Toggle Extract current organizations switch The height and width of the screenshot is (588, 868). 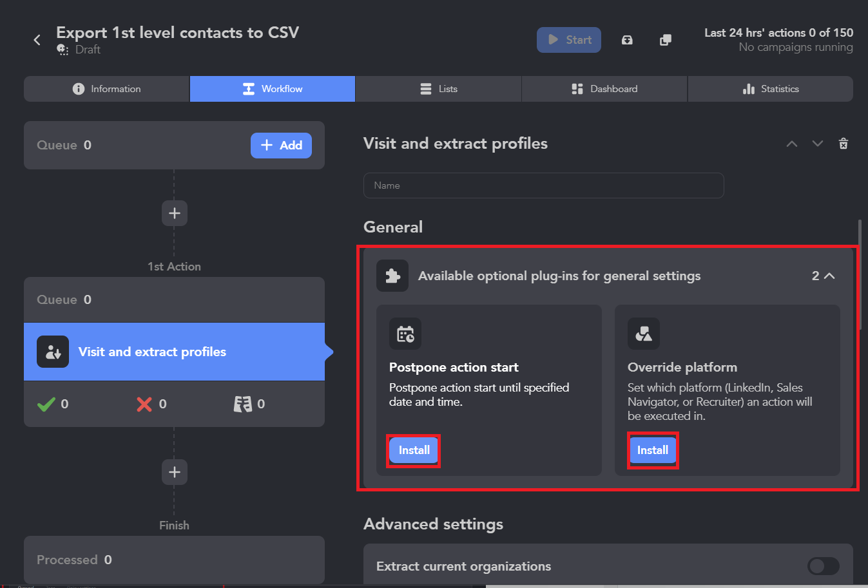click(823, 566)
